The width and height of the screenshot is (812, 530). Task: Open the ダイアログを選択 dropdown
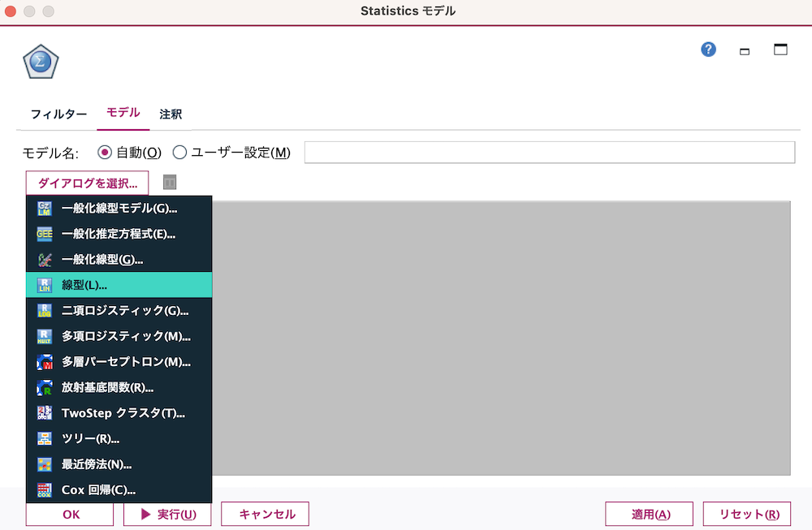coord(86,183)
